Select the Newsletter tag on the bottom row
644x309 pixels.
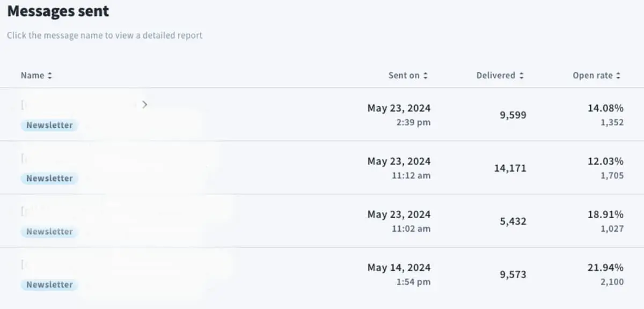tap(49, 284)
